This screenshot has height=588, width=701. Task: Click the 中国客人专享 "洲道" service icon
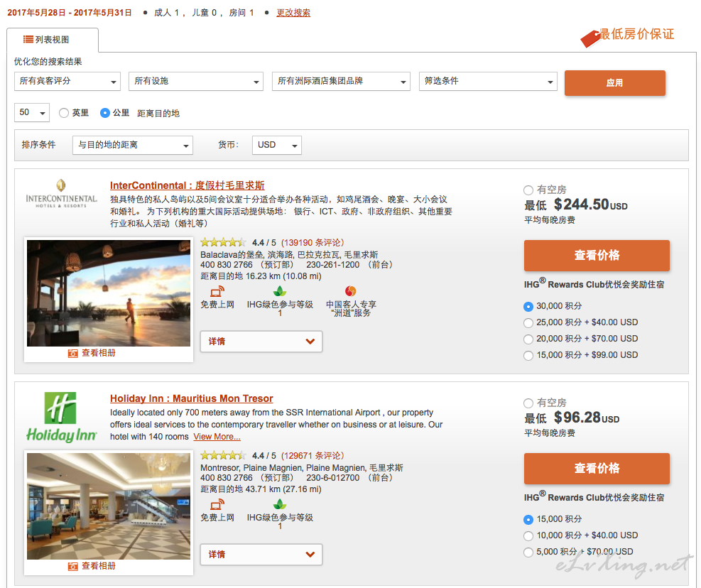tap(351, 291)
